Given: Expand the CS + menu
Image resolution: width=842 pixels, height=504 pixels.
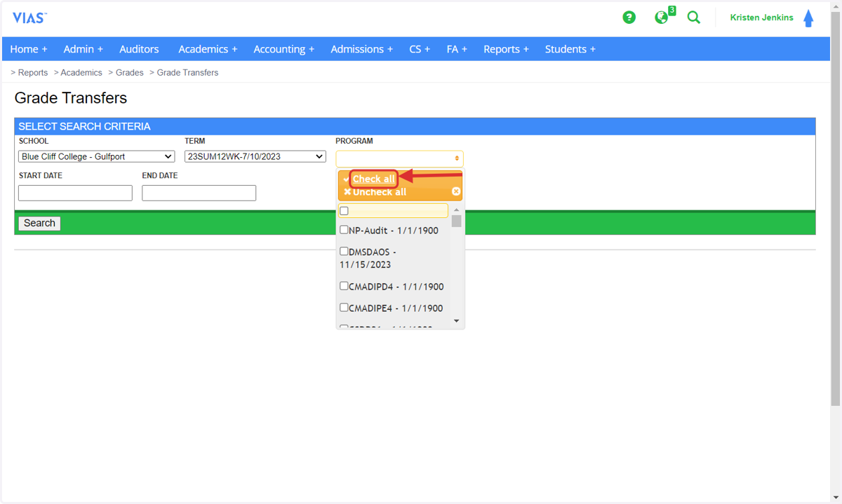Looking at the screenshot, I should pyautogui.click(x=420, y=49).
